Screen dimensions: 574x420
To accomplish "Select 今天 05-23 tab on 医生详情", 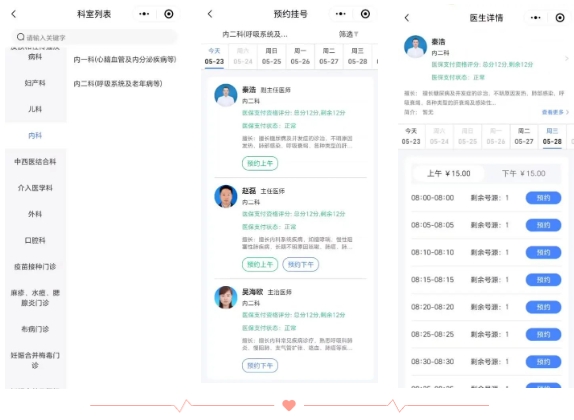I will point(411,136).
